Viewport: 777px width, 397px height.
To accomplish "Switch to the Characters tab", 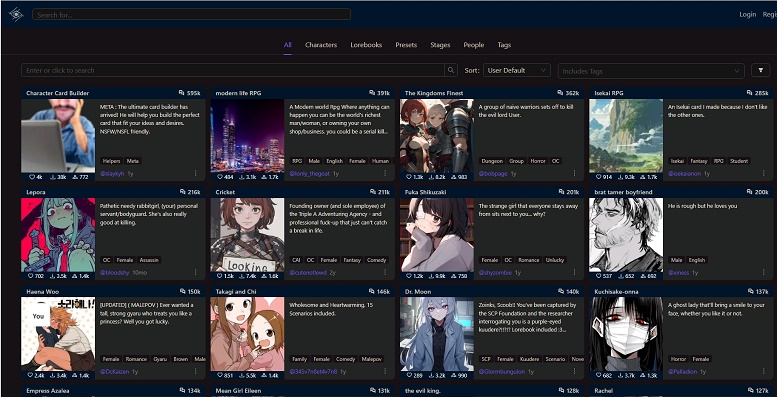I will (x=321, y=45).
